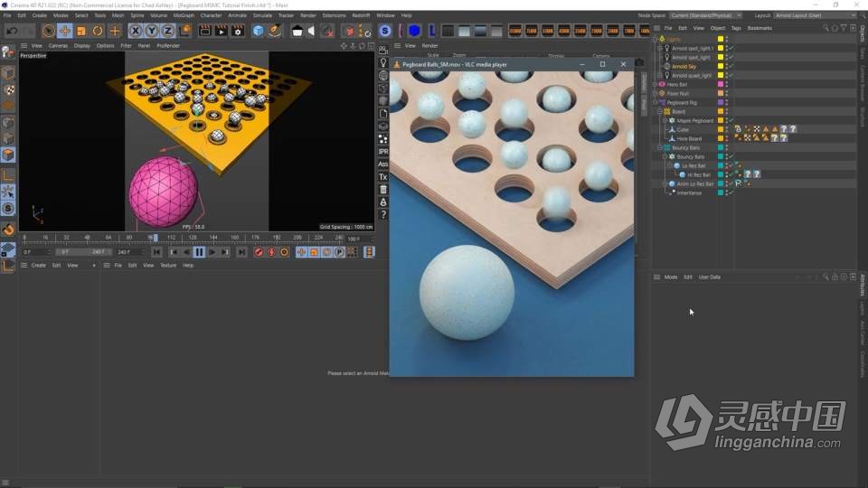Go to end of timeline
Viewport: 868px width, 488px height.
(241, 252)
